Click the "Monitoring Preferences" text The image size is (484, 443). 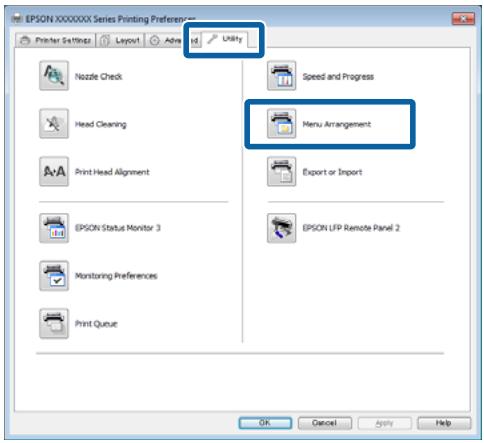pyautogui.click(x=116, y=276)
